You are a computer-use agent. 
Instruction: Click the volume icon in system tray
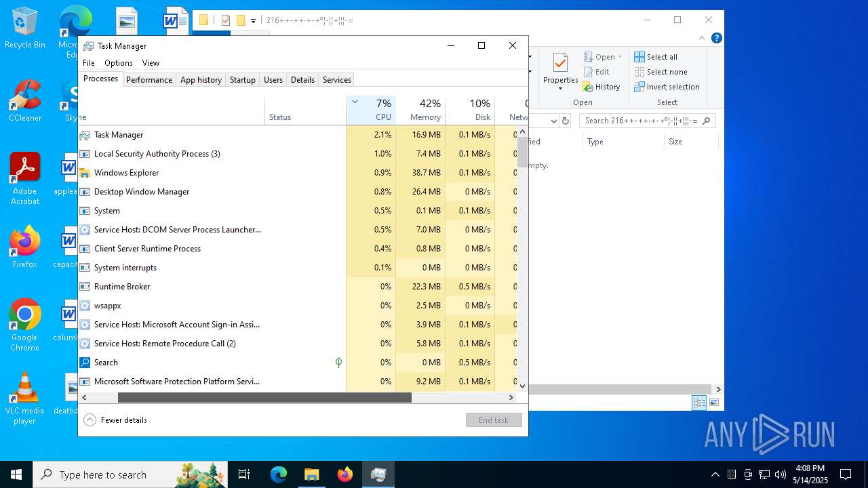click(x=781, y=474)
